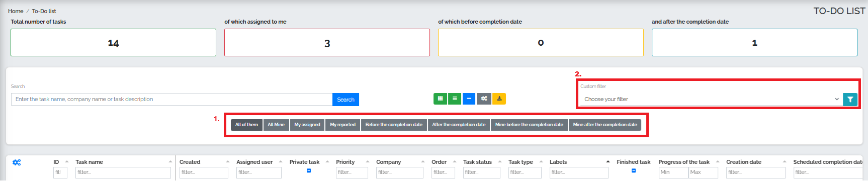Focus the task search text field
The height and width of the screenshot is (181, 868).
point(171,100)
